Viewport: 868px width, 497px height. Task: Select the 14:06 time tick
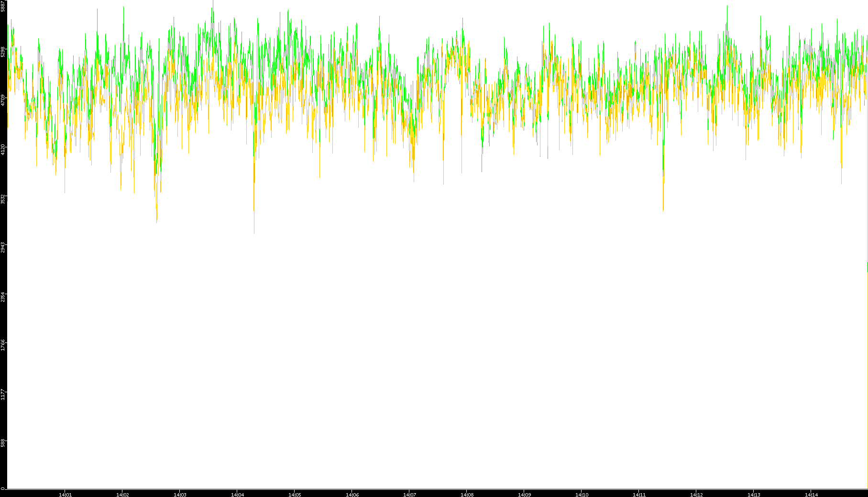(352, 494)
